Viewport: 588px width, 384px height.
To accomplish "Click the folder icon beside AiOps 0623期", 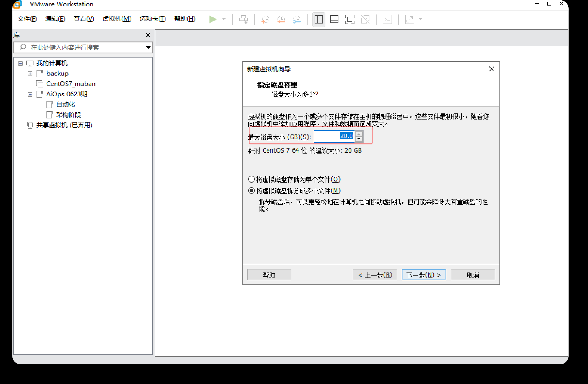I will [40, 94].
